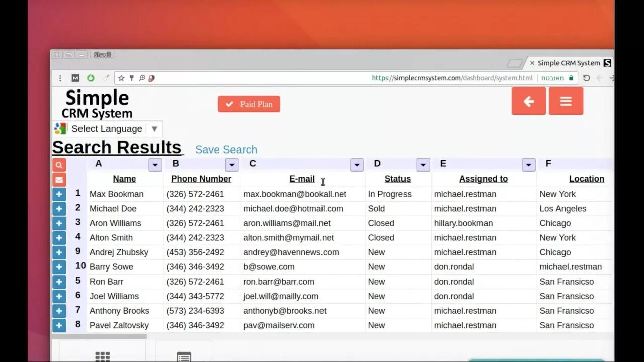Image resolution: width=644 pixels, height=362 pixels.
Task: Sort by E-mail column header
Action: click(302, 179)
